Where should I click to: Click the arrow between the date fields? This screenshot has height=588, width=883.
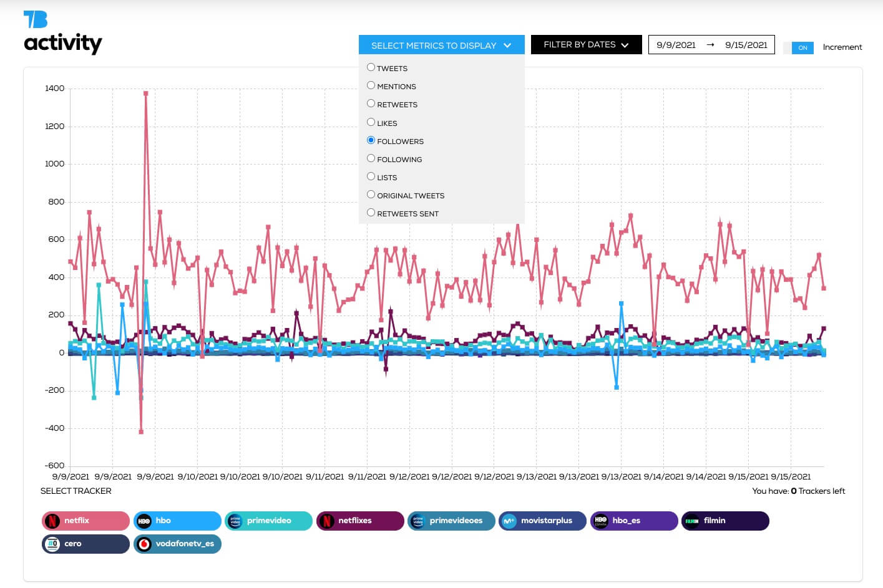pyautogui.click(x=710, y=45)
